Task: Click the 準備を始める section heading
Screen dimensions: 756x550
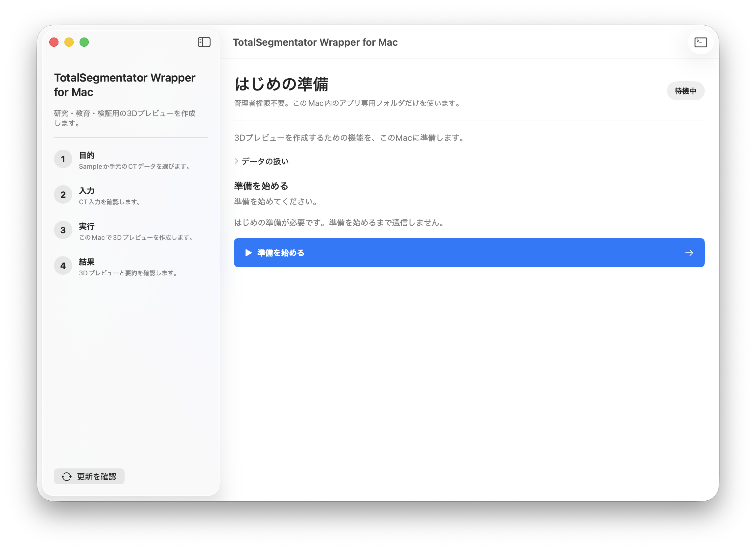Action: pos(261,186)
